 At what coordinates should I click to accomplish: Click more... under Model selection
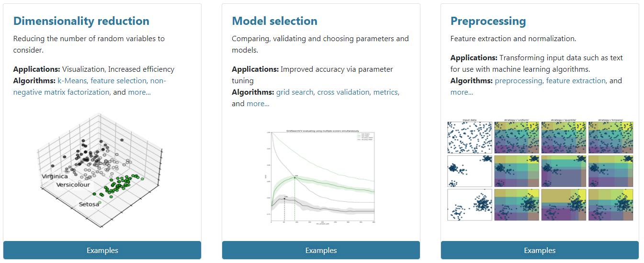pos(258,104)
